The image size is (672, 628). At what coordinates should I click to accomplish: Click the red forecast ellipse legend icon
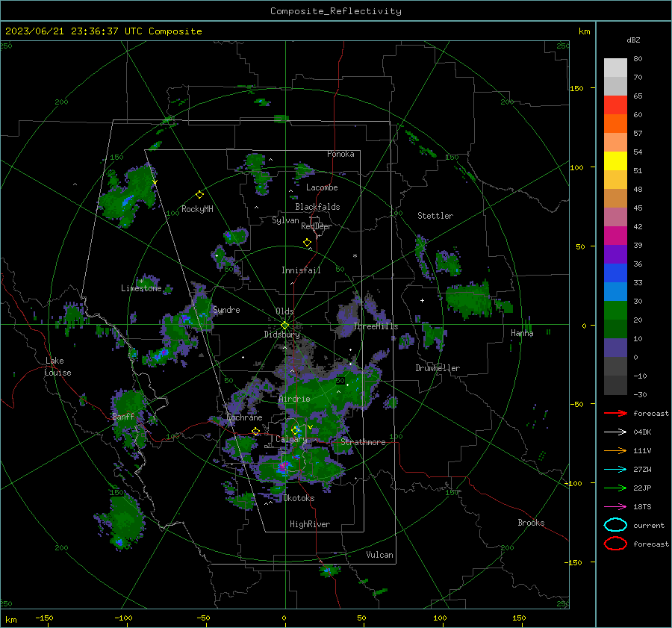click(615, 544)
